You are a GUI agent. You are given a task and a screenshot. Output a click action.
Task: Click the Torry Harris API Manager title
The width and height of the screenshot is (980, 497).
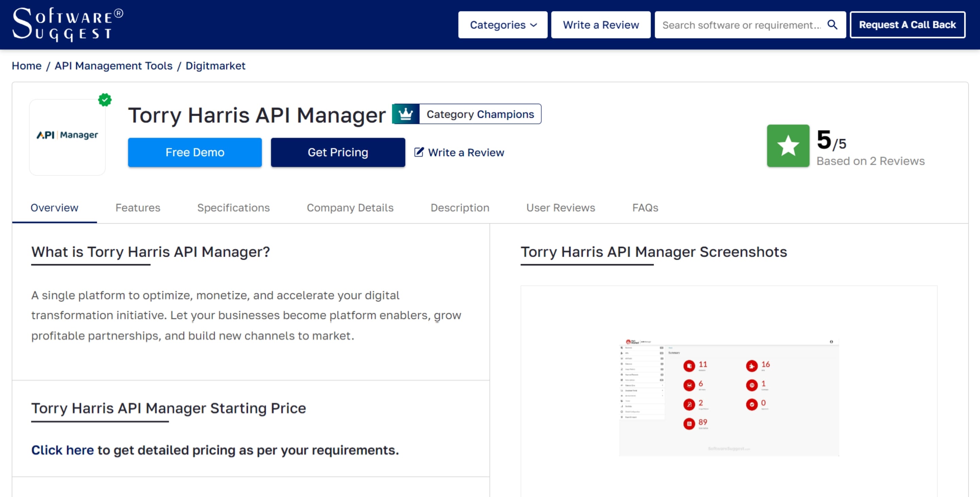pyautogui.click(x=257, y=115)
